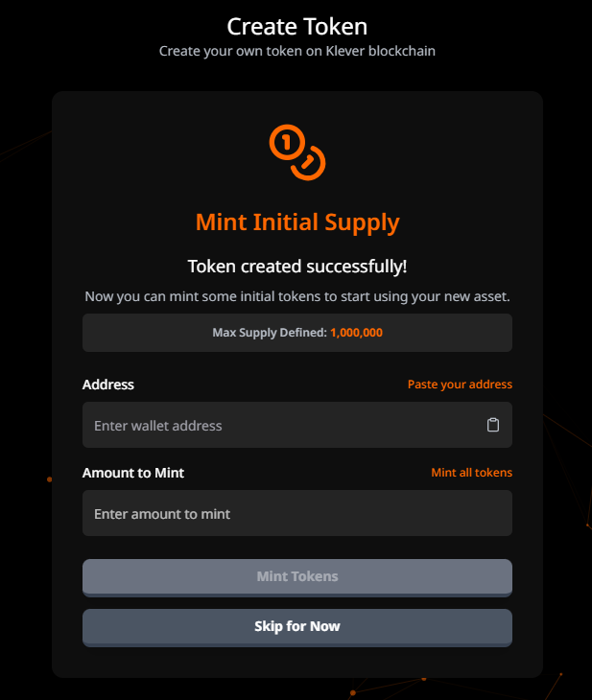Click the "Create Token" page heading
592x700 pixels.
(296, 26)
